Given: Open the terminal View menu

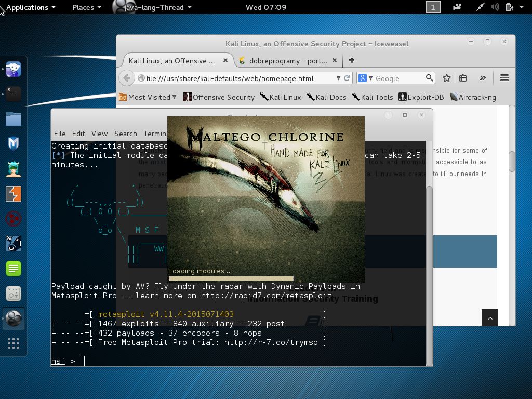Looking at the screenshot, I should click(99, 134).
